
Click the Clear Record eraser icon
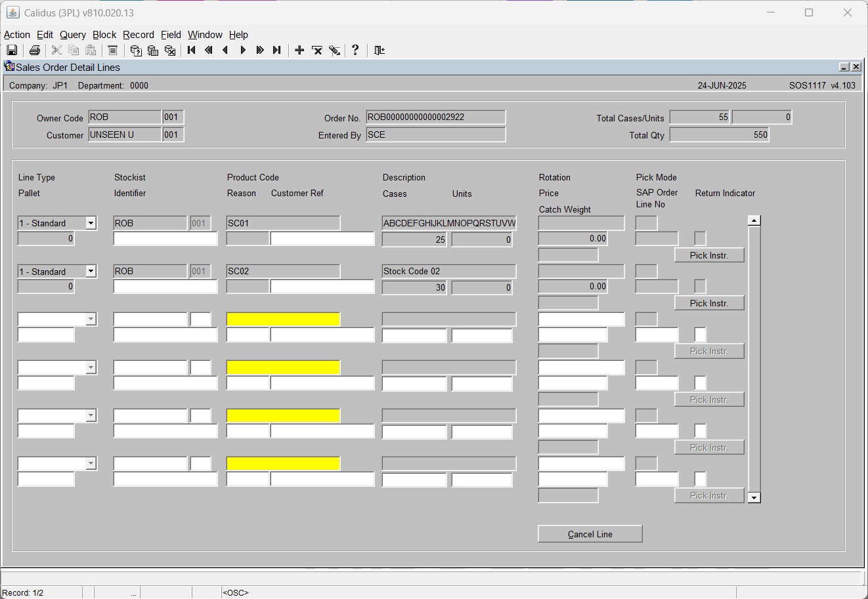click(x=334, y=51)
